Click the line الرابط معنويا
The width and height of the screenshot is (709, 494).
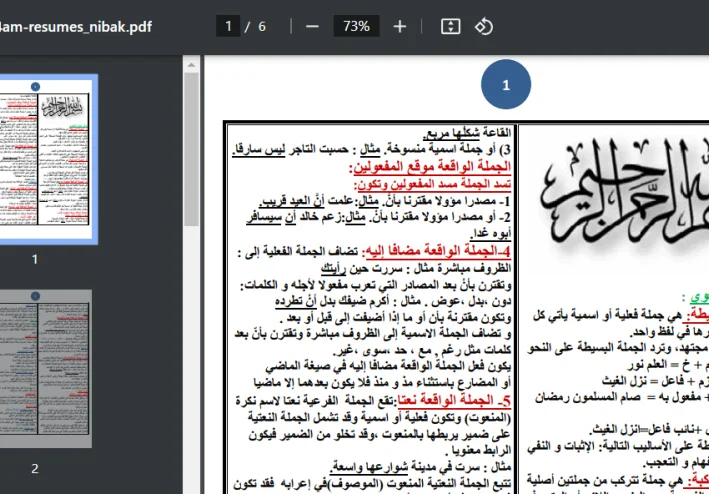pos(477,451)
